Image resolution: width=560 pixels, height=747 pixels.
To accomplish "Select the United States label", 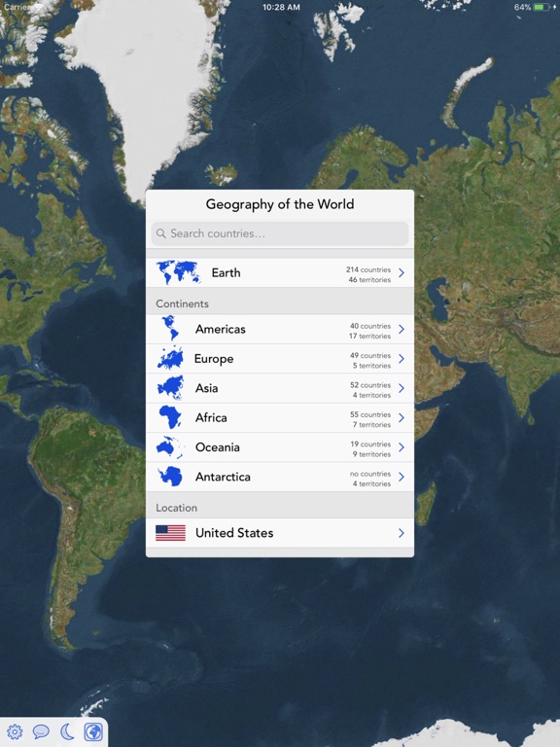I will click(234, 533).
